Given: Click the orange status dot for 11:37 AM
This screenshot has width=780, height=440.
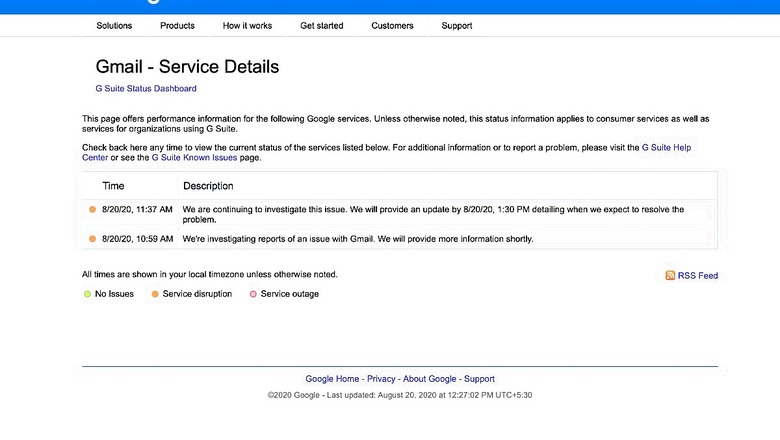Looking at the screenshot, I should pyautogui.click(x=92, y=209).
